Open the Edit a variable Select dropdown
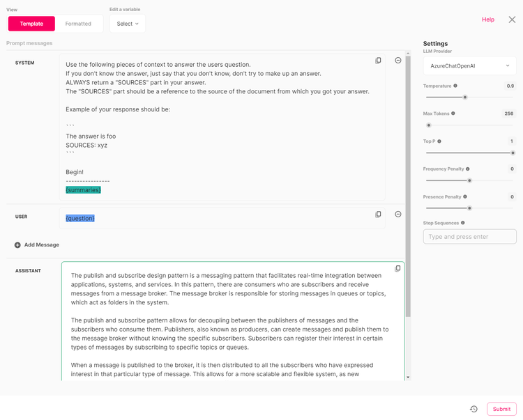Viewport: 523px width, 420px height. pyautogui.click(x=128, y=24)
